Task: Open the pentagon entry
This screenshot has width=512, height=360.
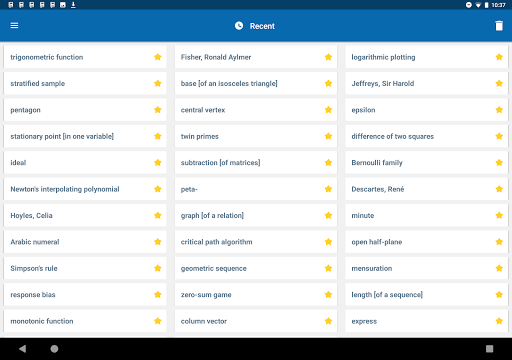Action: 85,110
